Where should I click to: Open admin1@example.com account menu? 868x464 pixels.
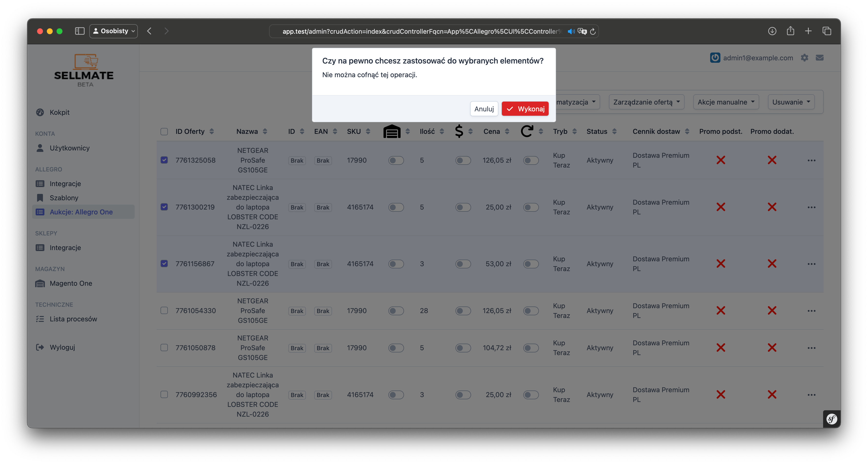tap(758, 58)
